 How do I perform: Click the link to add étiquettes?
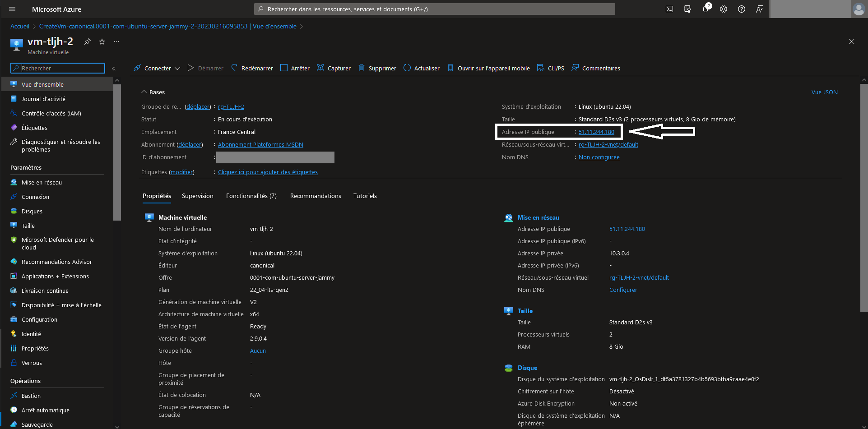pyautogui.click(x=268, y=172)
